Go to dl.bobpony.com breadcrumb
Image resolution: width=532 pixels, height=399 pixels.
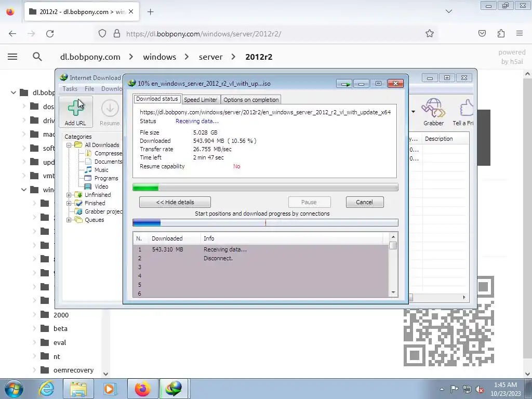click(x=90, y=57)
